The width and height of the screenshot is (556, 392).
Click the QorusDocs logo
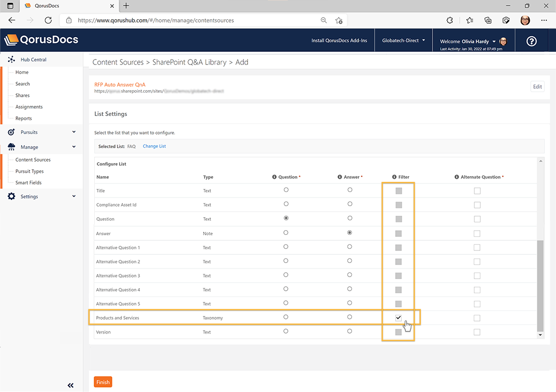41,40
